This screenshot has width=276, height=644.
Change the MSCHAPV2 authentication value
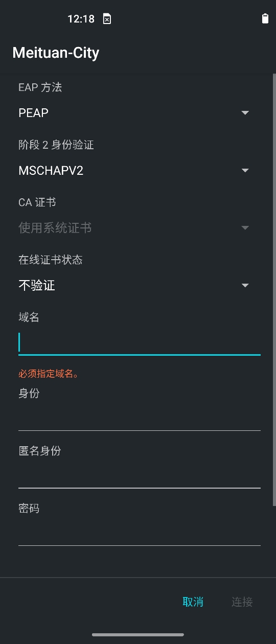[51, 171]
